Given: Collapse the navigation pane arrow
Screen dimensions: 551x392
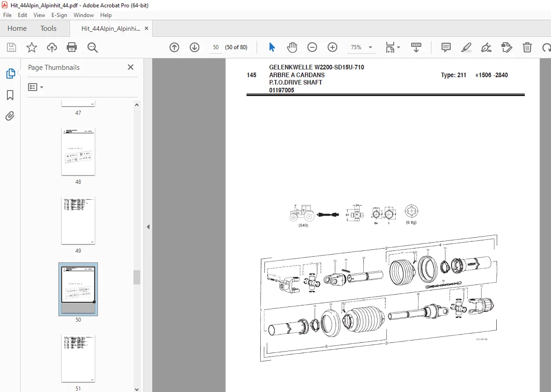Looking at the screenshot, I should [148, 227].
